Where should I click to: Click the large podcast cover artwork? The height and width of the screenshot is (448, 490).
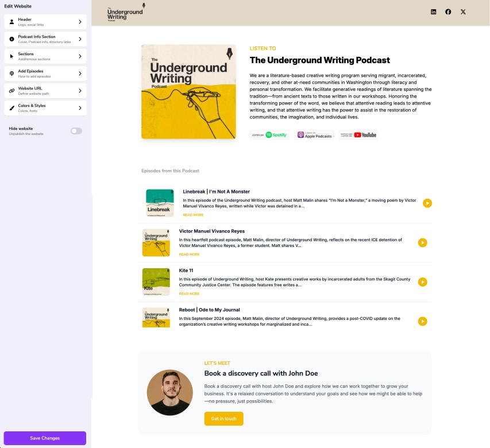(x=188, y=91)
